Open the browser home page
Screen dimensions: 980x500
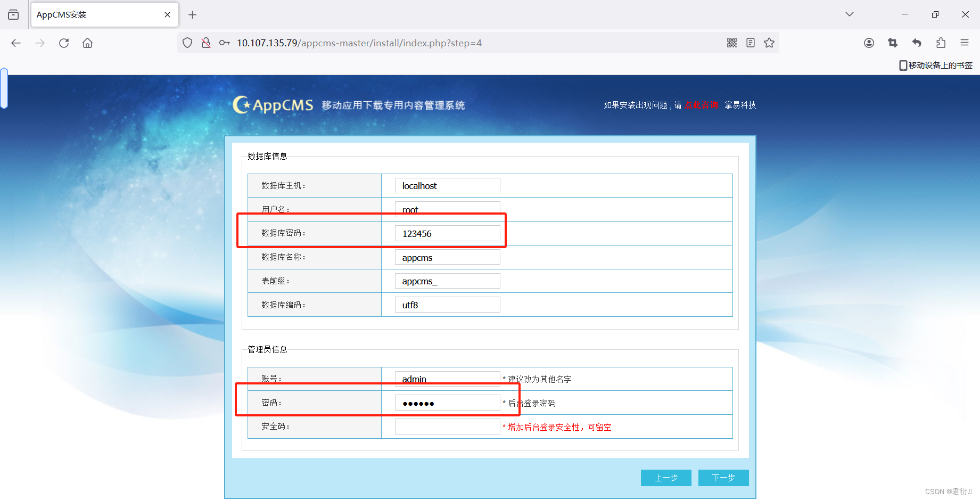pos(87,43)
